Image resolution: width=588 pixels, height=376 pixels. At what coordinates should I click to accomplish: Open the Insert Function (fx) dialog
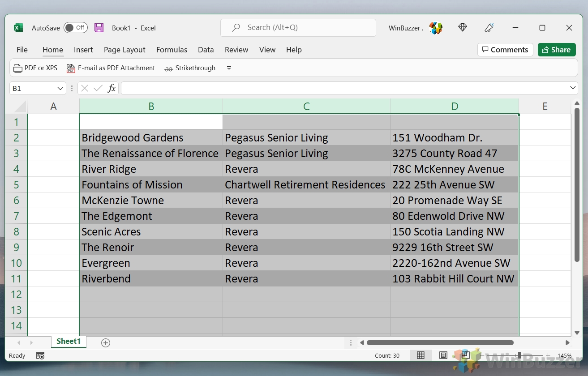click(112, 88)
